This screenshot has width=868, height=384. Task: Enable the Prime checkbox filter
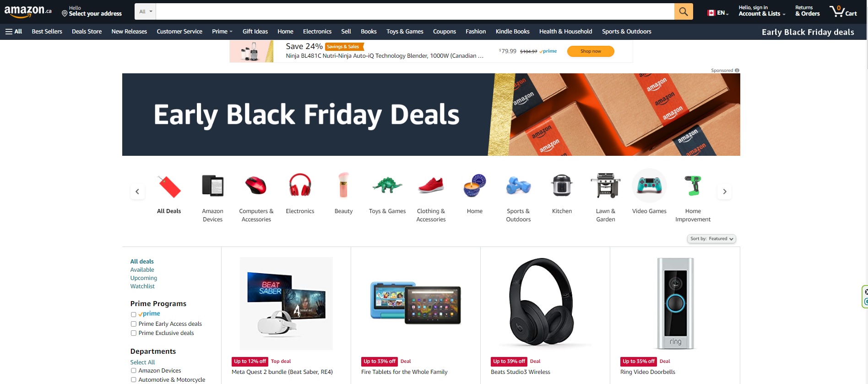pyautogui.click(x=134, y=314)
